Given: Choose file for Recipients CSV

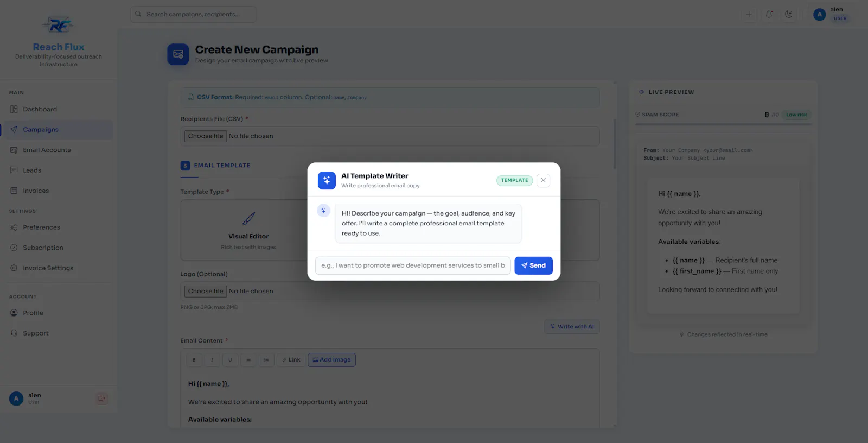Looking at the screenshot, I should 206,136.
